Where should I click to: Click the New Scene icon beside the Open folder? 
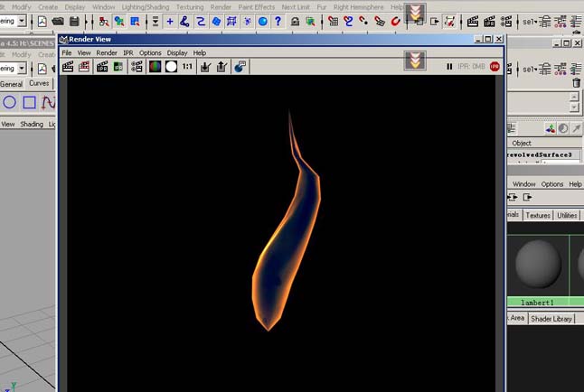click(42, 22)
